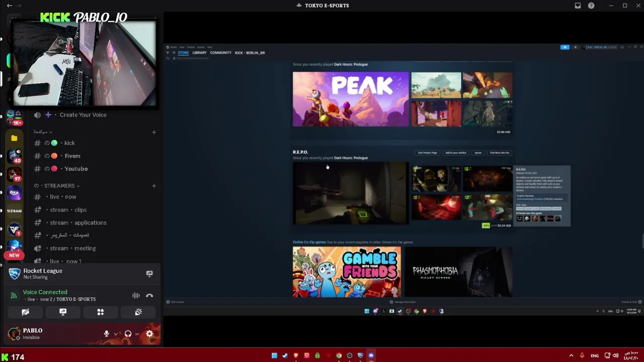
Task: Open the purple OXA server
Action: point(14,193)
